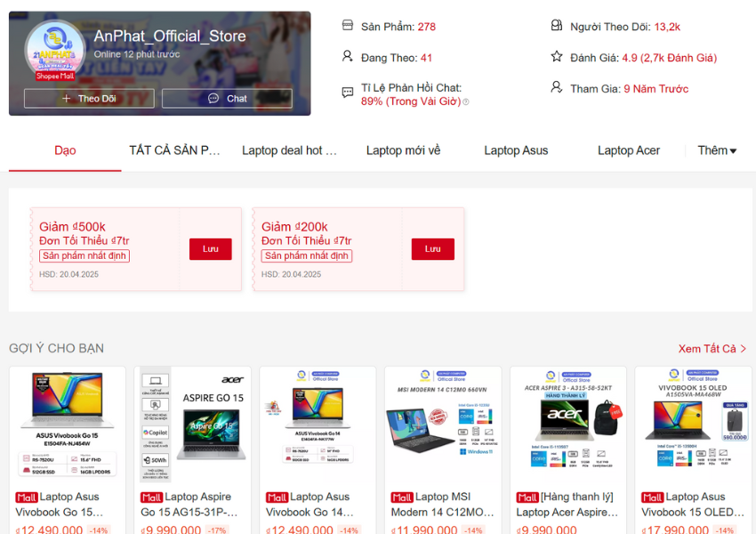The image size is (756, 534).
Task: Switch to TẤT CẢ SẢN P... tab
Action: click(174, 150)
